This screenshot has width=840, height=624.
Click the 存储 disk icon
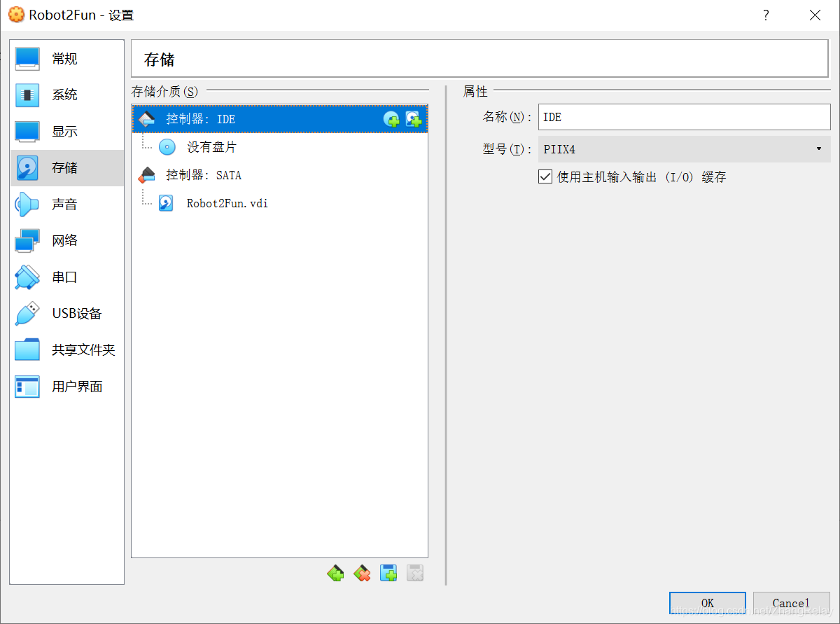pyautogui.click(x=27, y=168)
